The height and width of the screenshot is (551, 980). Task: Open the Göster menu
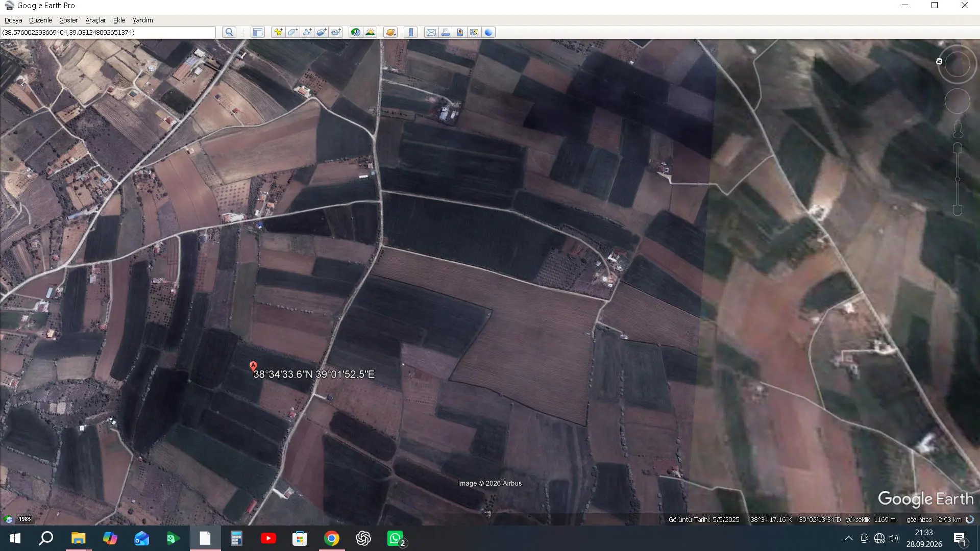click(x=68, y=20)
